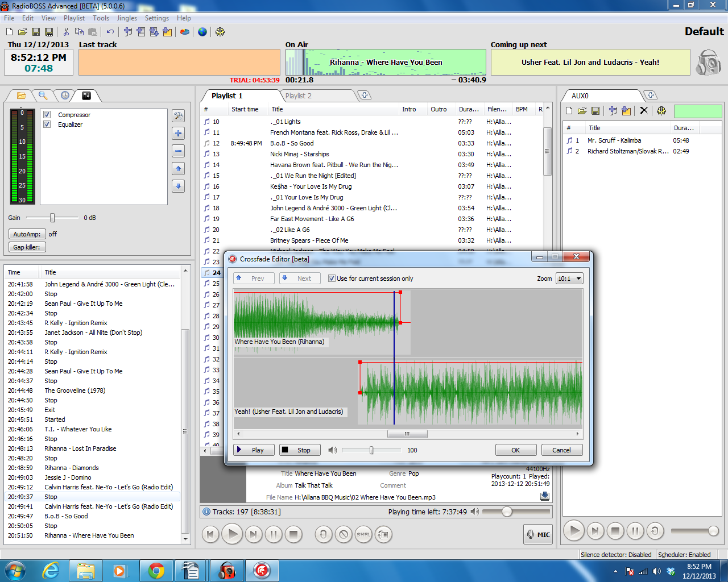Open a playlist file from main toolbar
Image resolution: width=728 pixels, height=582 pixels.
[22, 32]
